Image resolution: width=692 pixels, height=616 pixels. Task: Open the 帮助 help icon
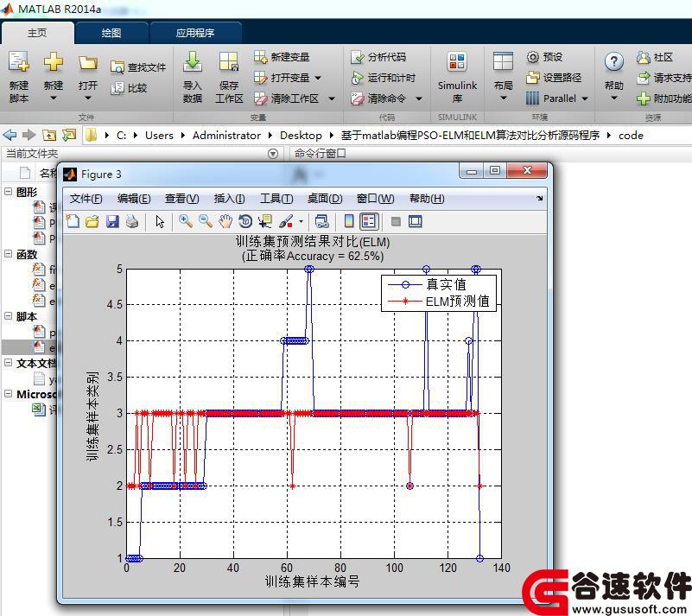(614, 62)
